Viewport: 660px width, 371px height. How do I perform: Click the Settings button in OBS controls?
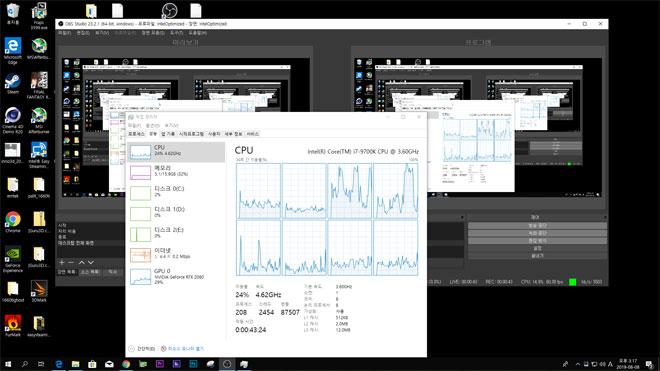click(537, 248)
